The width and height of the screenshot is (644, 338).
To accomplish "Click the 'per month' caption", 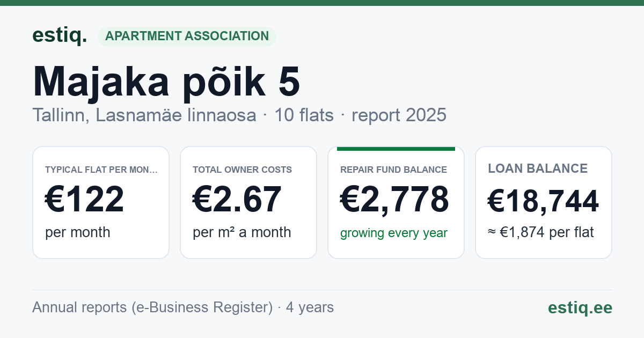I will point(78,232).
